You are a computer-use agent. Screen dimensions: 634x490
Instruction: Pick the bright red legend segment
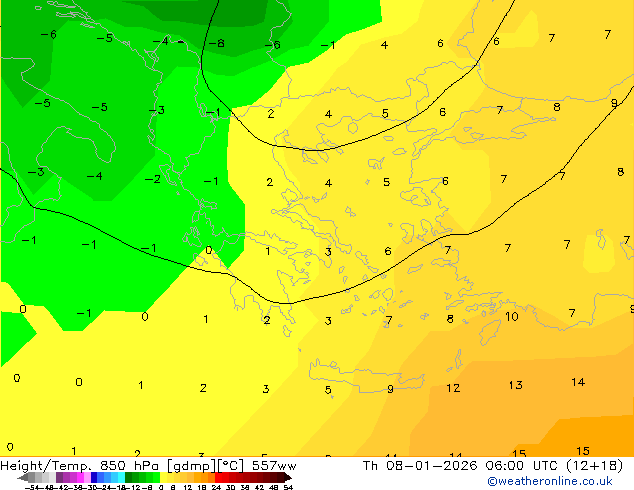[218, 478]
